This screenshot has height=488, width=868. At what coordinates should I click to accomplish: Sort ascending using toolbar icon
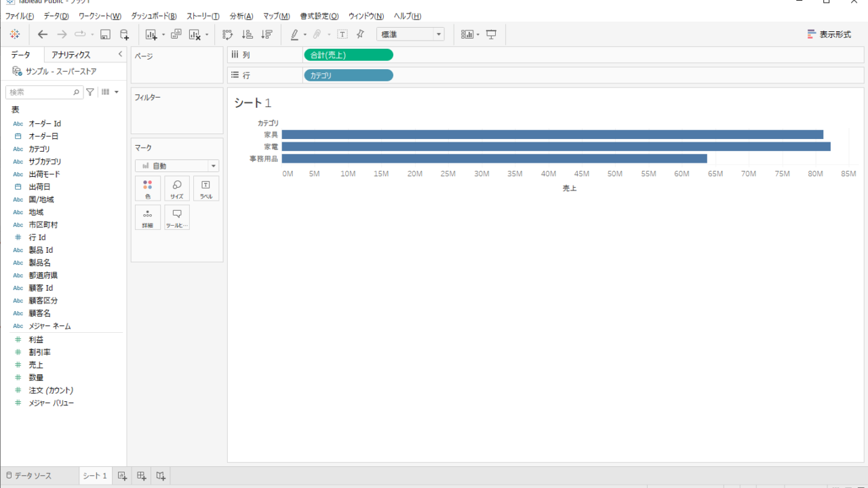(248, 35)
